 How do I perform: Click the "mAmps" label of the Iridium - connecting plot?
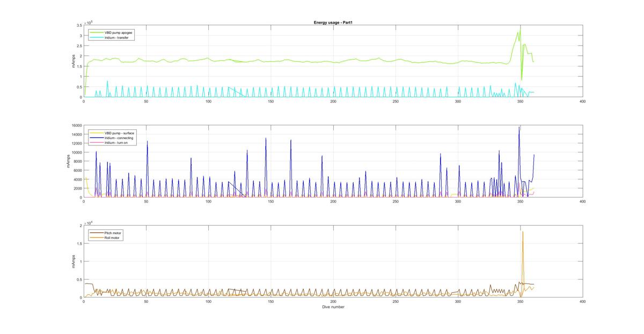coord(69,161)
